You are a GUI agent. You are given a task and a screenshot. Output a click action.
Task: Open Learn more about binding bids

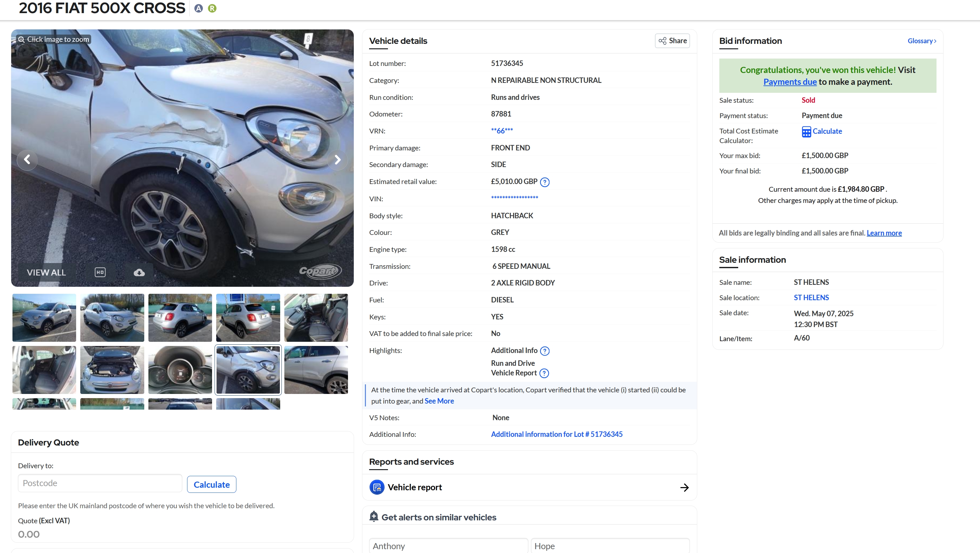point(884,233)
